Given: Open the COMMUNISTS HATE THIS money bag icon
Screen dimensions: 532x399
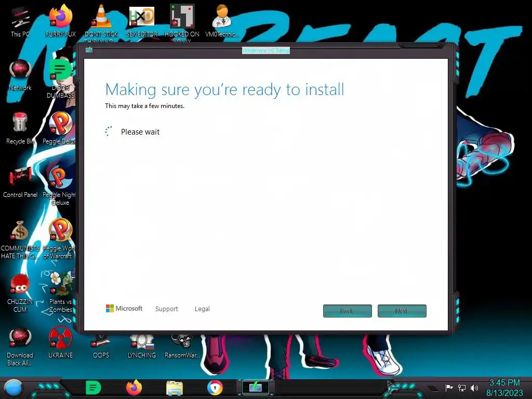Looking at the screenshot, I should click(x=20, y=239).
